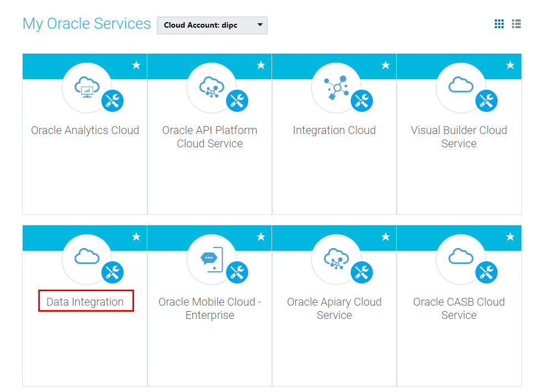Click the Oracle Analytics Cloud service icon
The image size is (543, 392).
coord(87,87)
